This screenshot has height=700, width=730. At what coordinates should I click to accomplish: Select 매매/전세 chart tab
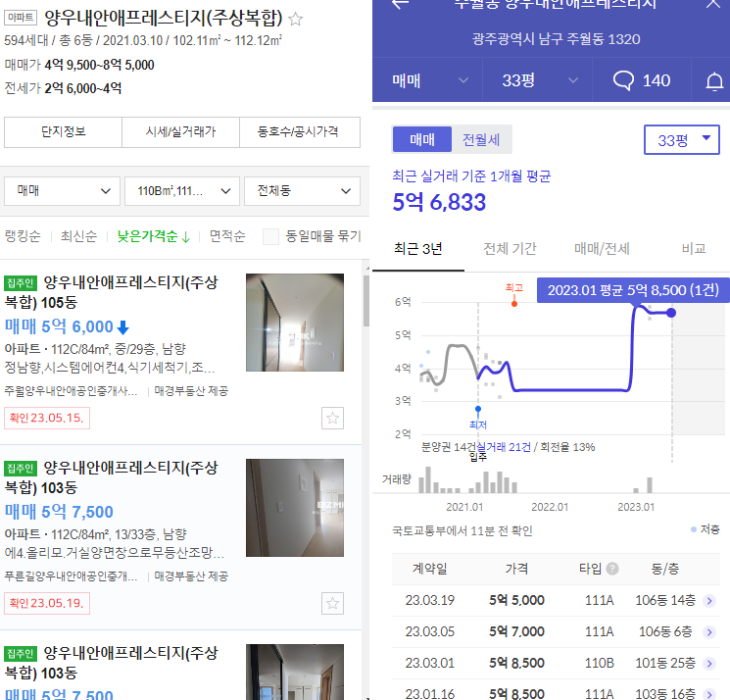[602, 249]
